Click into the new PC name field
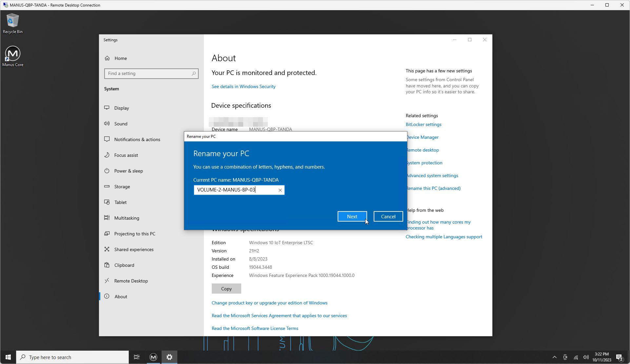The image size is (630, 364). 236,190
